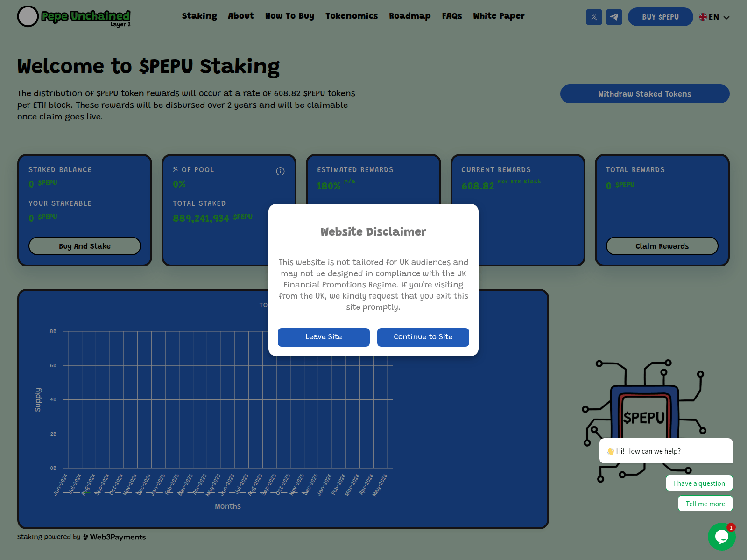Click Withdraw Staked Tokens button
The height and width of the screenshot is (560, 747).
tap(645, 94)
